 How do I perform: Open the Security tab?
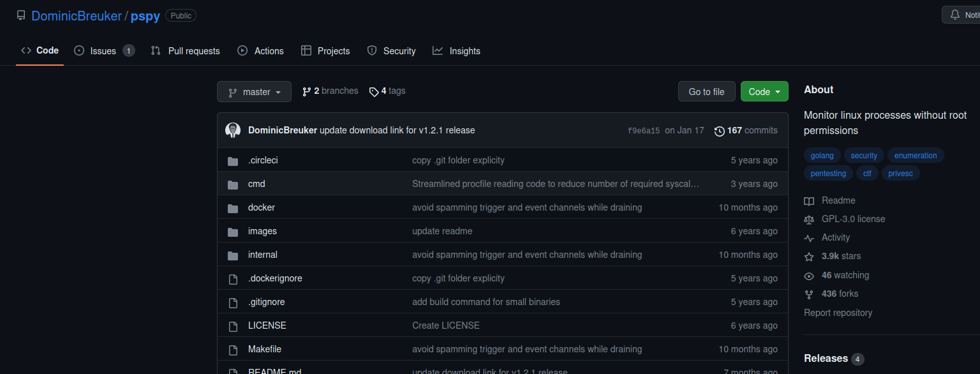391,51
